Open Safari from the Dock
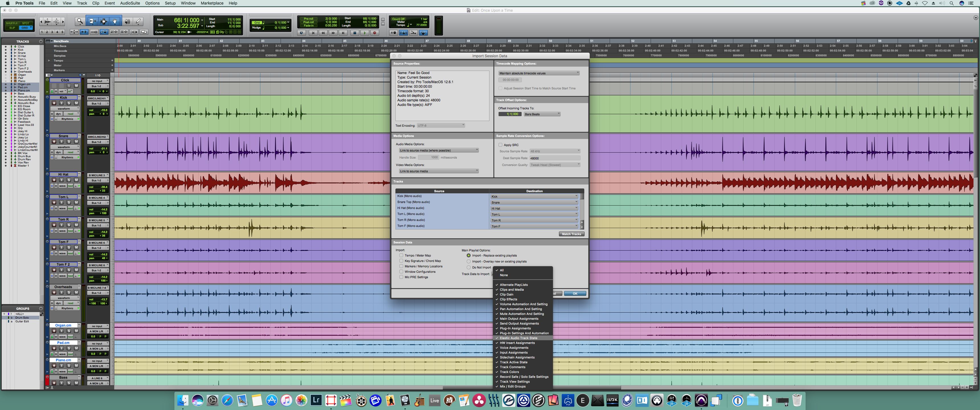This screenshot has height=410, width=980. (x=227, y=400)
